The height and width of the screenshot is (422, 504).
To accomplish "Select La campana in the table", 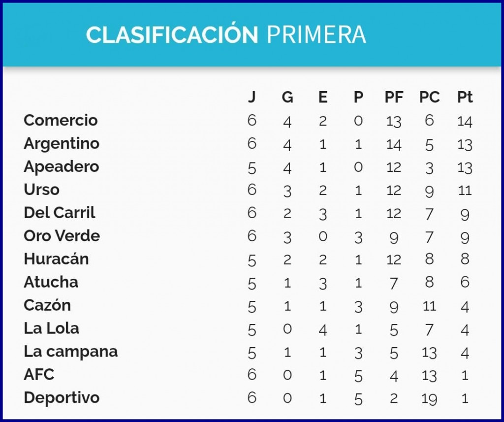I will (70, 352).
